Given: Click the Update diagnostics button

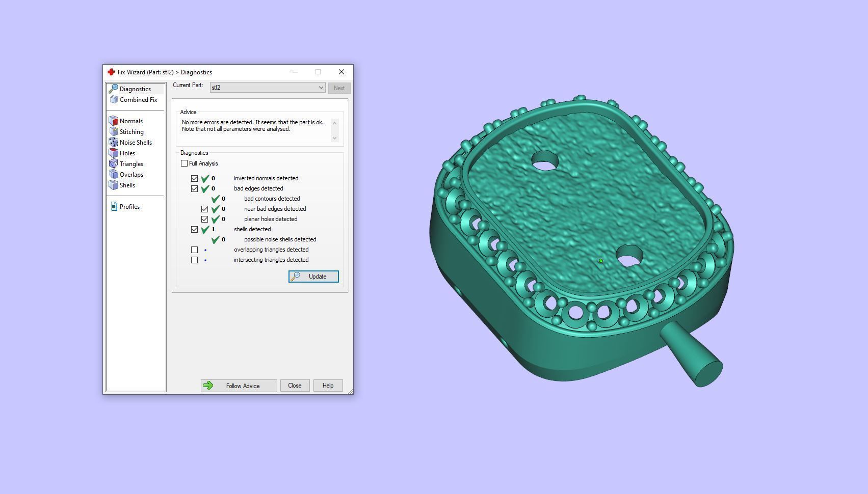Looking at the screenshot, I should 313,277.
